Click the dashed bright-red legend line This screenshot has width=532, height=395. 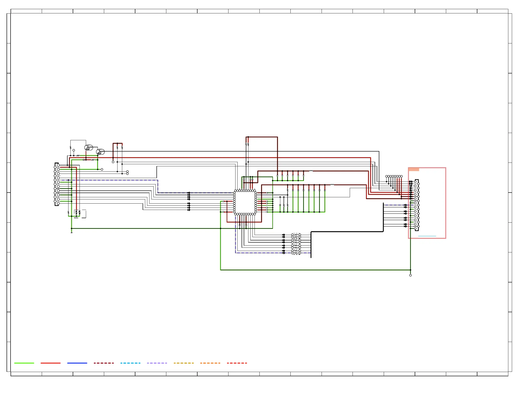tap(237, 363)
